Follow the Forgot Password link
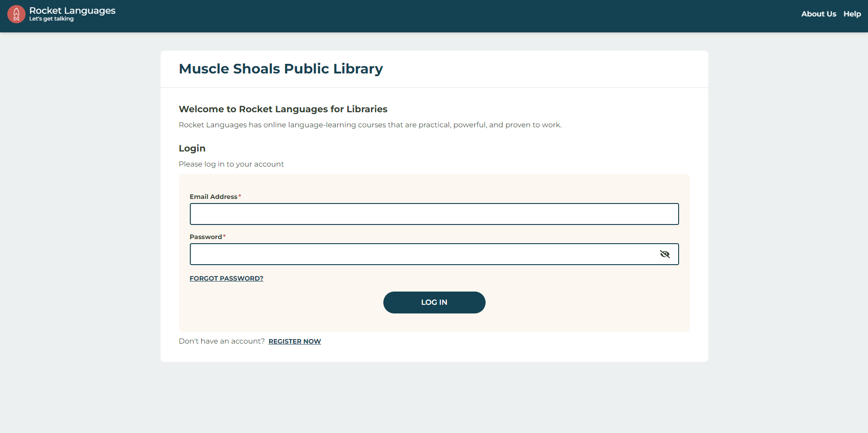Screen dimensions: 868x433 click(x=226, y=278)
